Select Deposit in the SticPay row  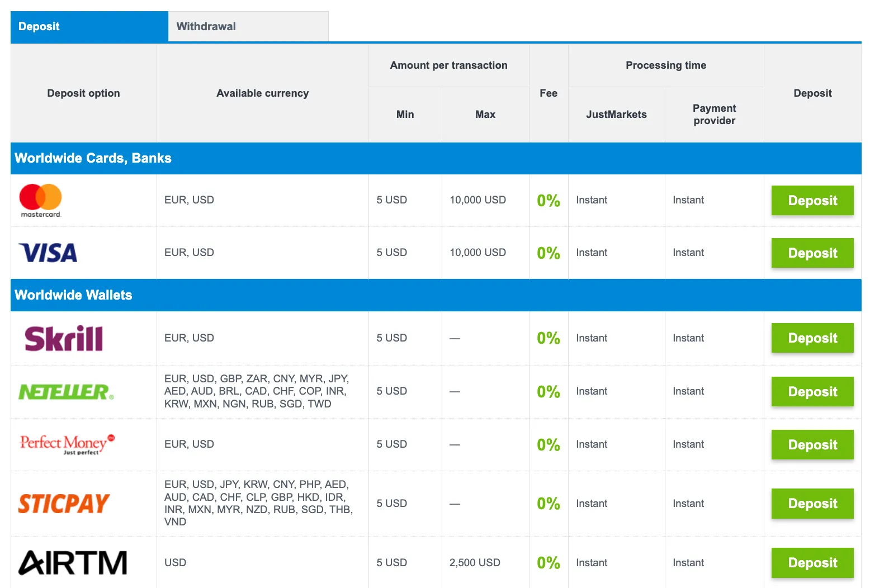tap(812, 504)
